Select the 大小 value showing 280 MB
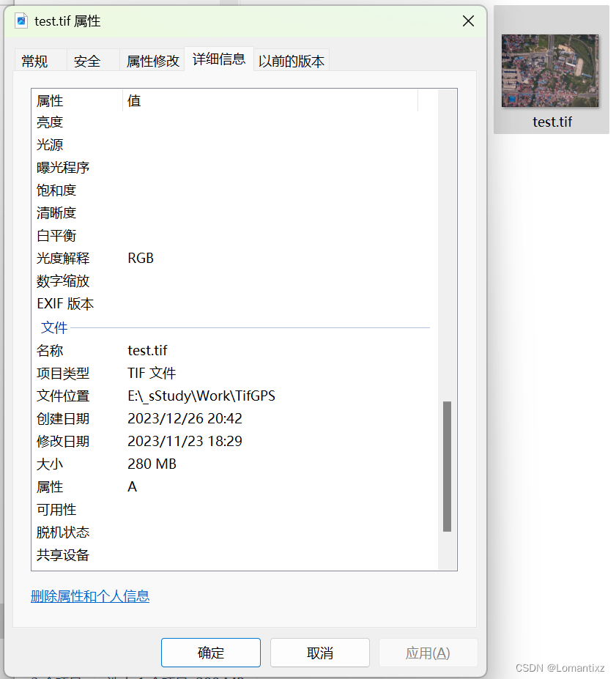 (x=152, y=464)
